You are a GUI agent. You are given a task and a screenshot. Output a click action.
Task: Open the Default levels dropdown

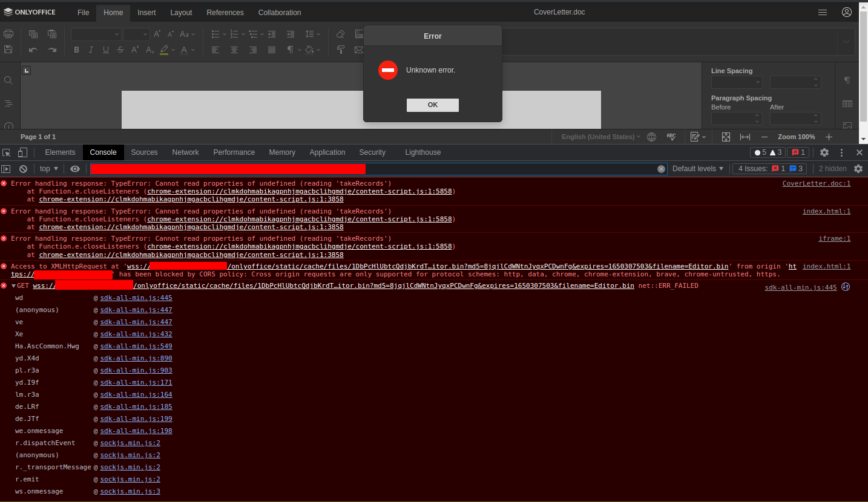point(697,168)
